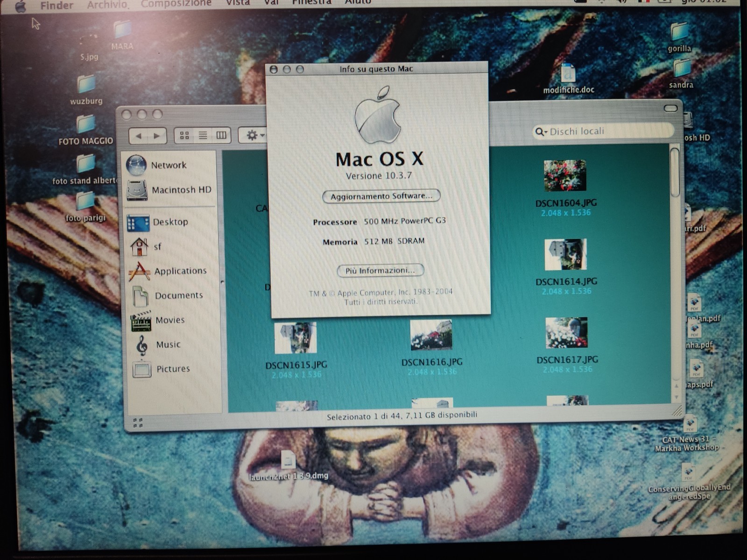Select the sandra desktop folder

coord(681,73)
